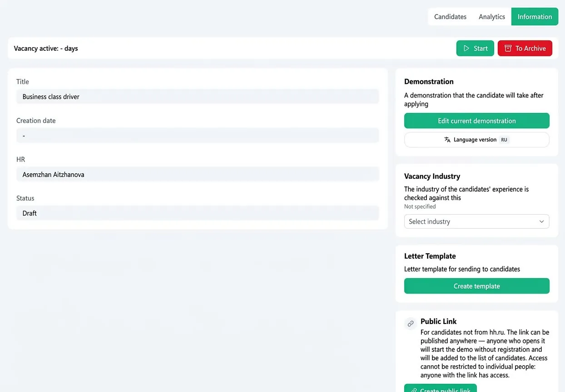Open the Analytics tab

point(492,17)
